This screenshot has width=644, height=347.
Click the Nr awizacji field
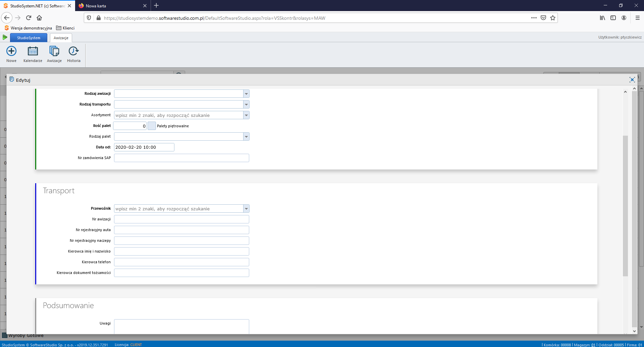pyautogui.click(x=181, y=219)
